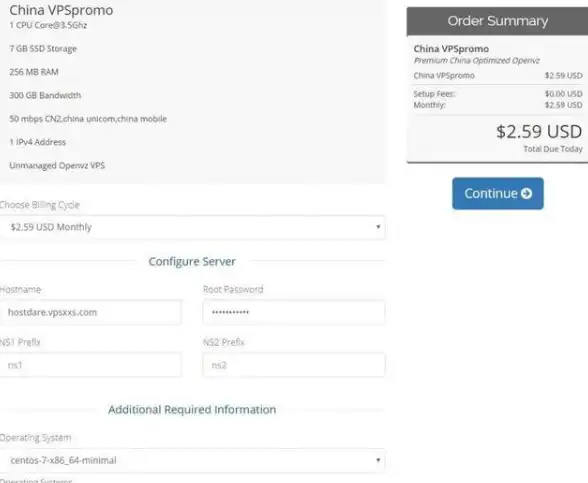Click the Setup Fees line
588x483 pixels.
coord(498,94)
